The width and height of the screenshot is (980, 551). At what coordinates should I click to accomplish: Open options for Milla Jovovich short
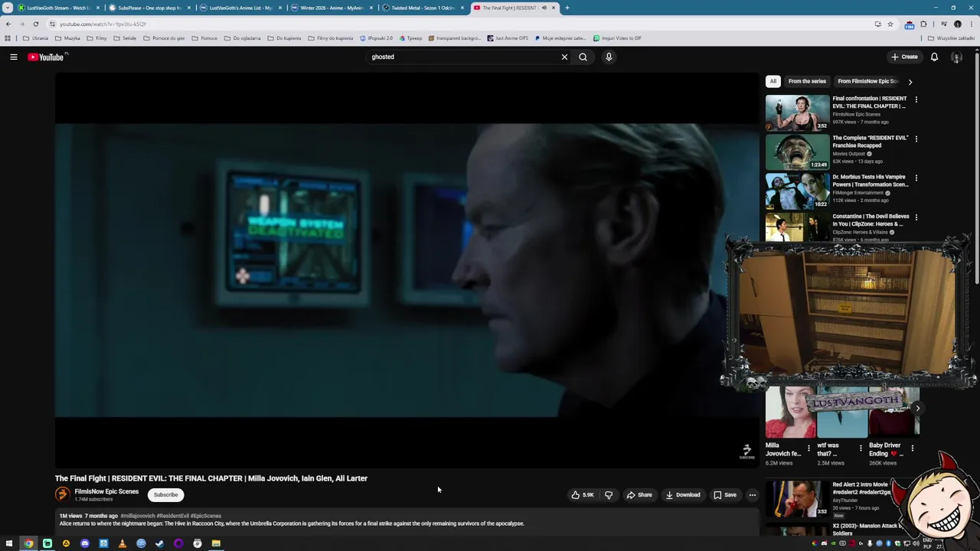[x=808, y=448]
